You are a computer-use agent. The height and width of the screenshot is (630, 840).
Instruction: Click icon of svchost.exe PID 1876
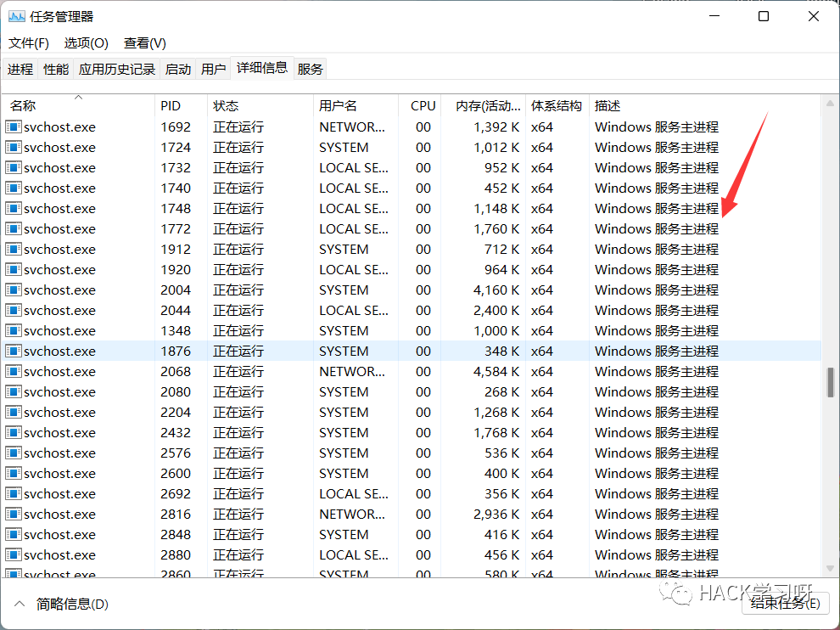coord(14,352)
